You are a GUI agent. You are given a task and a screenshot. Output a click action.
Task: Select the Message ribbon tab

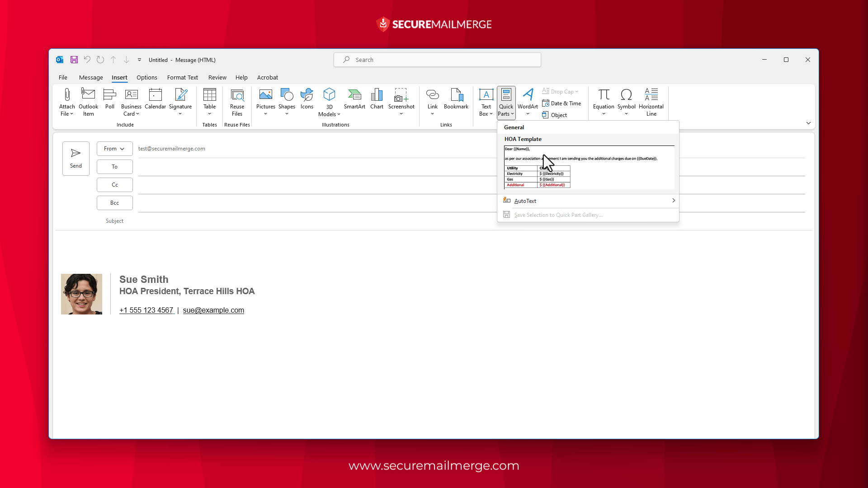click(90, 77)
